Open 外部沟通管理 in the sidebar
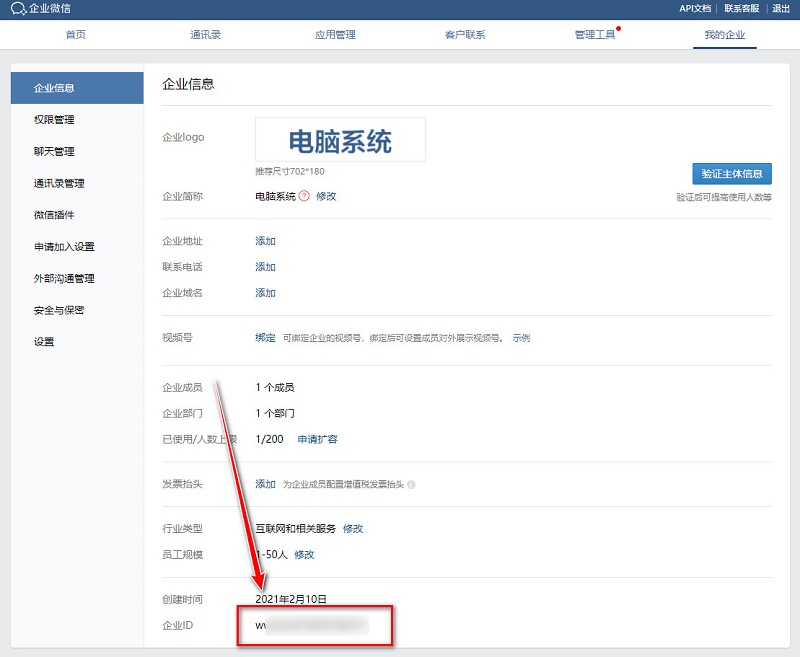 pos(64,279)
